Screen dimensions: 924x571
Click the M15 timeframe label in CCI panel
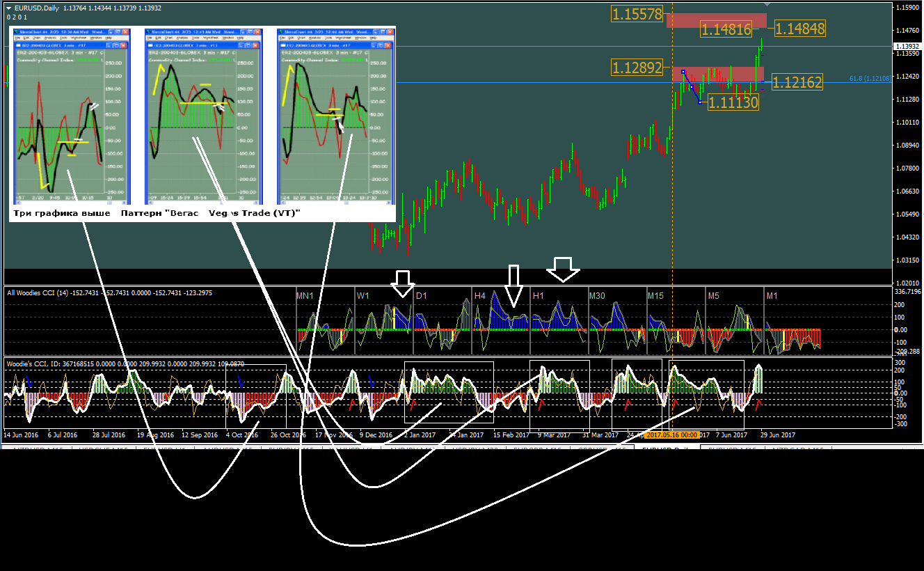pyautogui.click(x=656, y=296)
